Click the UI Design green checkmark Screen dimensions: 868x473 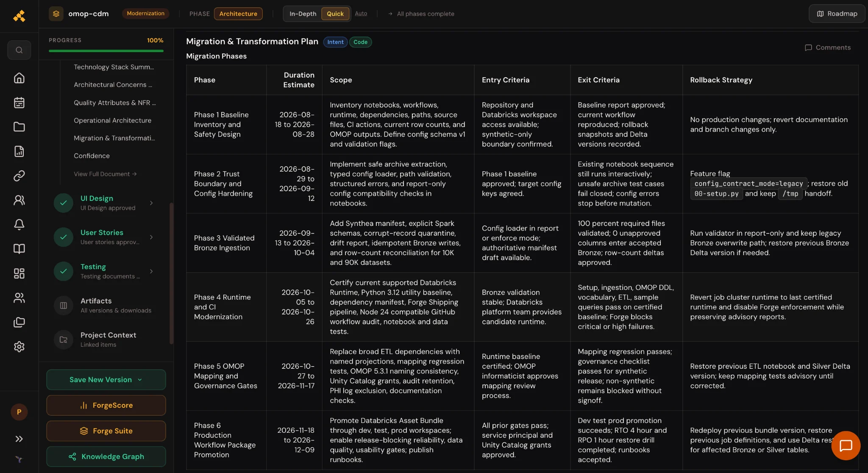(64, 203)
